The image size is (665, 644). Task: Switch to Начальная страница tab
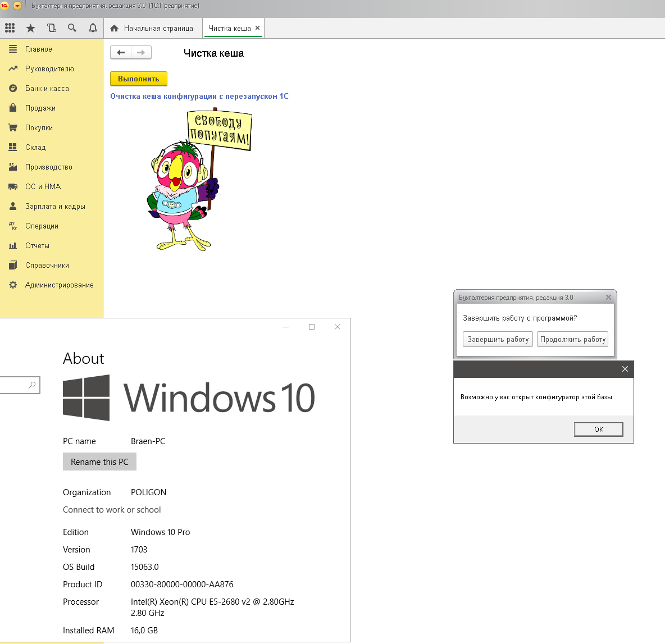pyautogui.click(x=152, y=29)
